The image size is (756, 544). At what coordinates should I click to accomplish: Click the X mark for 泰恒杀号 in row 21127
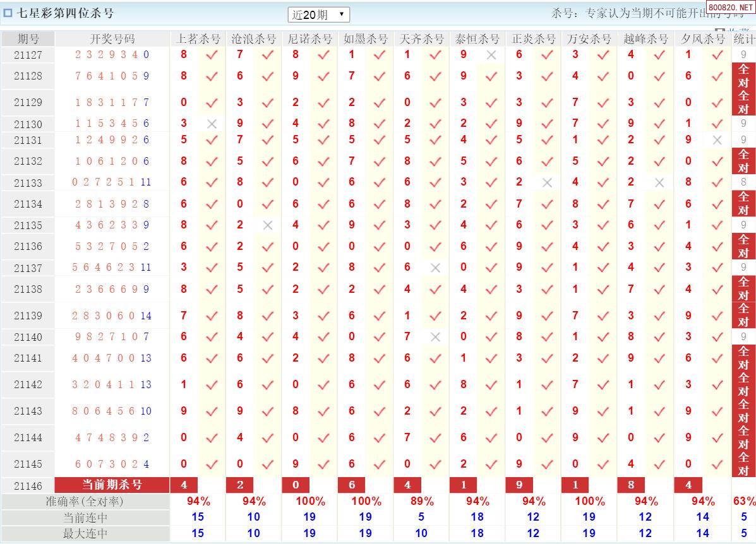491,55
